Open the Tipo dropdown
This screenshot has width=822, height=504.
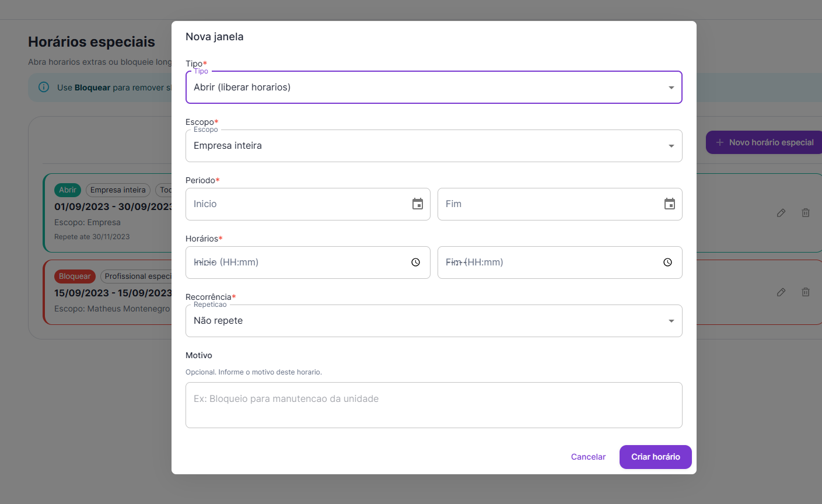click(x=434, y=87)
